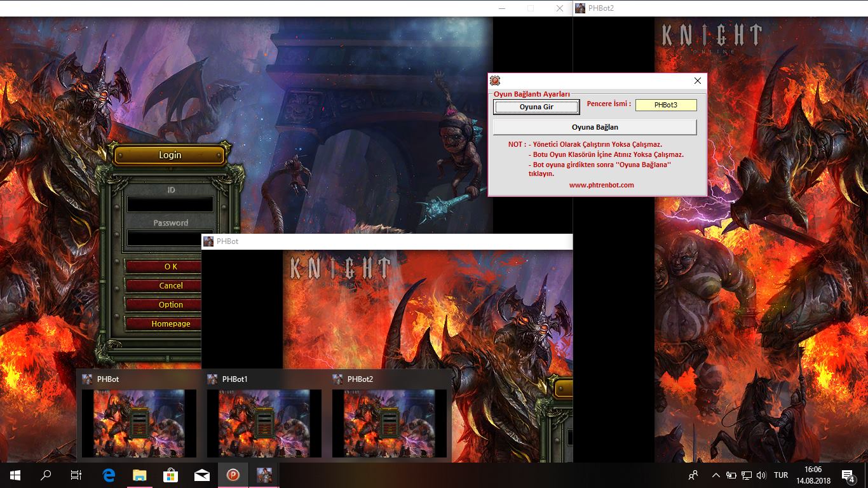Open taskbar search magnifier
This screenshot has height=488, width=868.
(x=46, y=475)
